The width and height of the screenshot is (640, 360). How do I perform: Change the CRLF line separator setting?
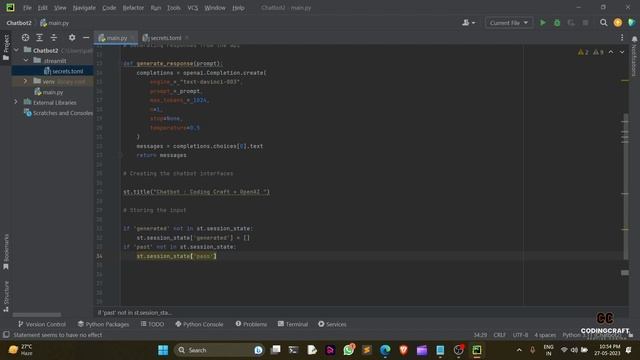[499, 335]
